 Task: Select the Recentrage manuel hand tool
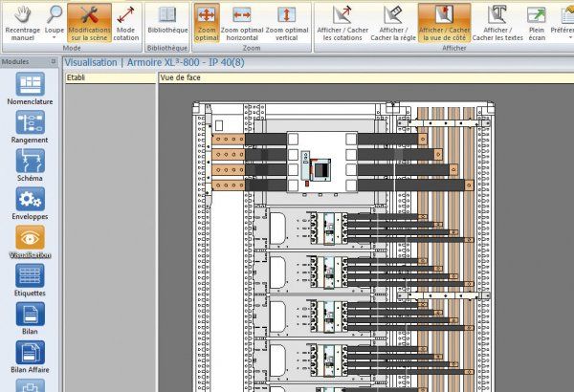[x=22, y=21]
